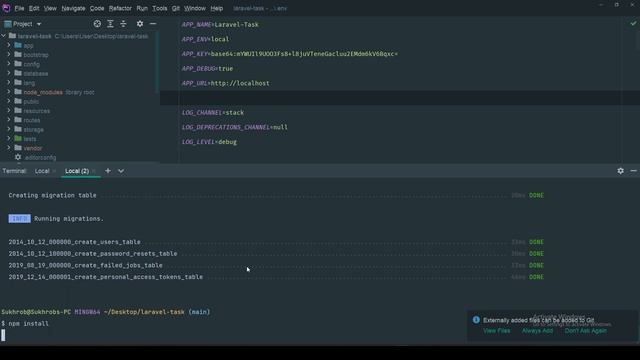The width and height of the screenshot is (640, 360).
Task: Open the File menu
Action: (19, 8)
